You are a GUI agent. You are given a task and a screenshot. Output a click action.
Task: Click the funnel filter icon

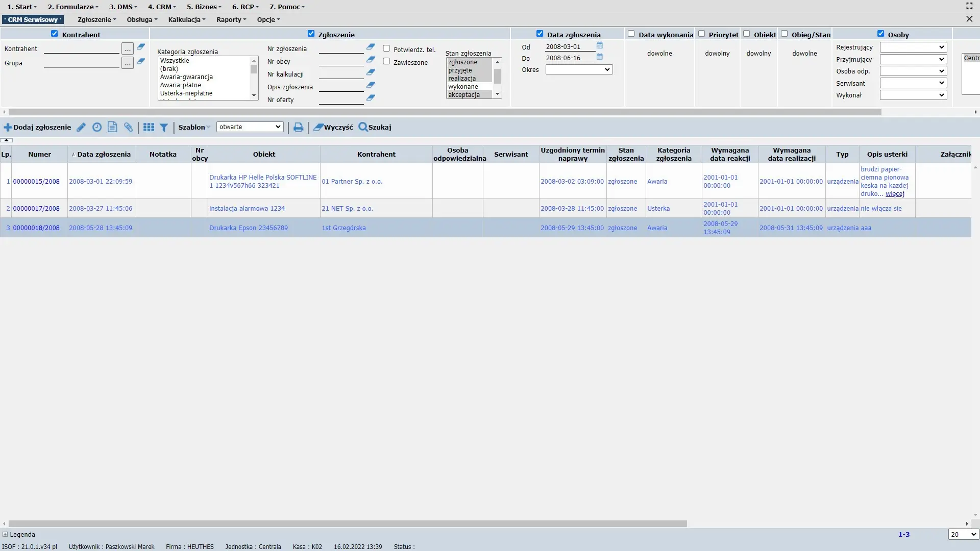pos(164,128)
